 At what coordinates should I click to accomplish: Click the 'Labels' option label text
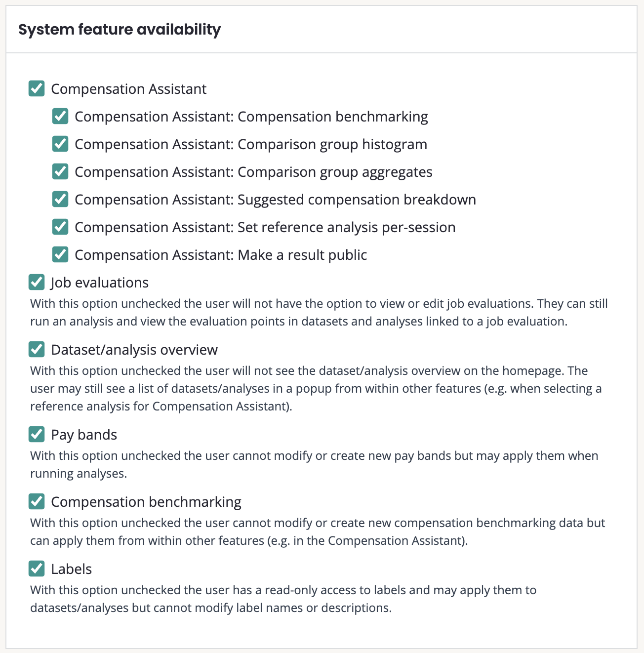click(72, 569)
